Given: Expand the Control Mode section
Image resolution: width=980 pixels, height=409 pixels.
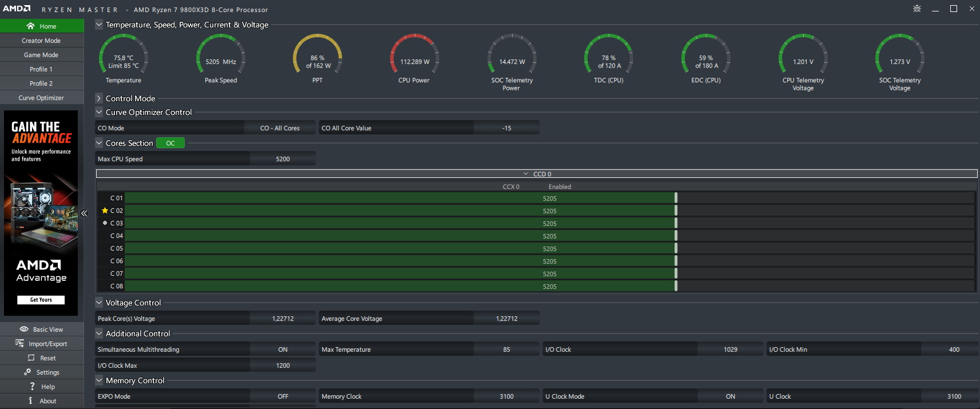Looking at the screenshot, I should pos(99,98).
